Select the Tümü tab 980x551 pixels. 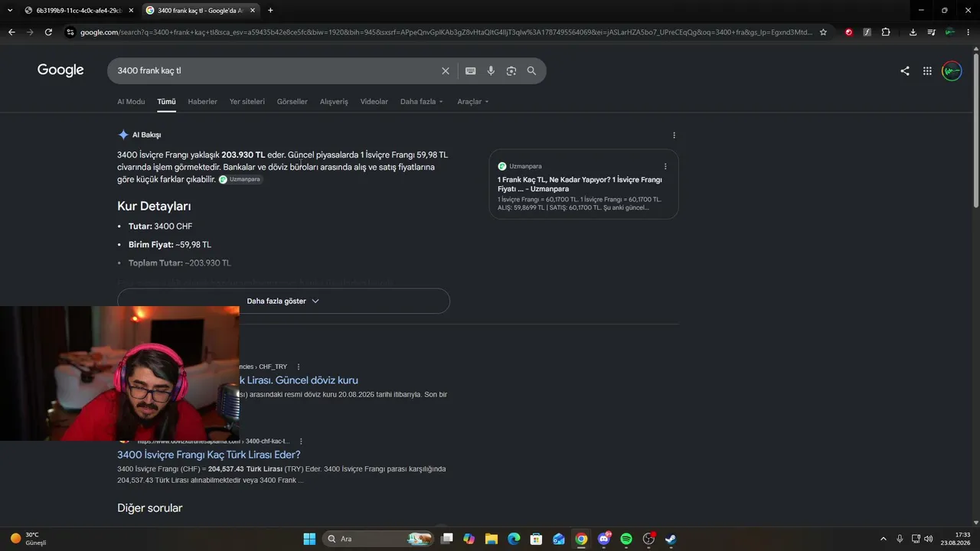[x=166, y=102]
